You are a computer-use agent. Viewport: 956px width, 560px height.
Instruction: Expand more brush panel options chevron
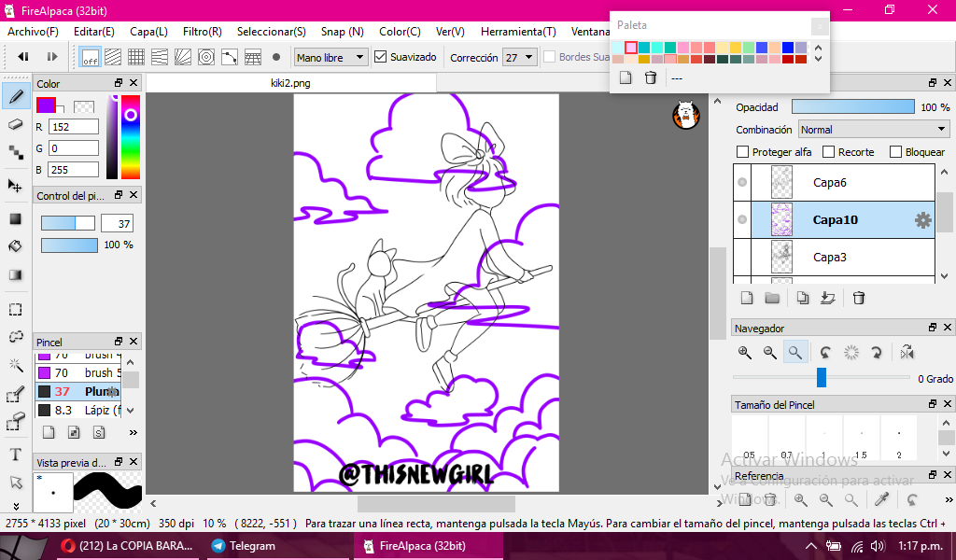tap(134, 433)
